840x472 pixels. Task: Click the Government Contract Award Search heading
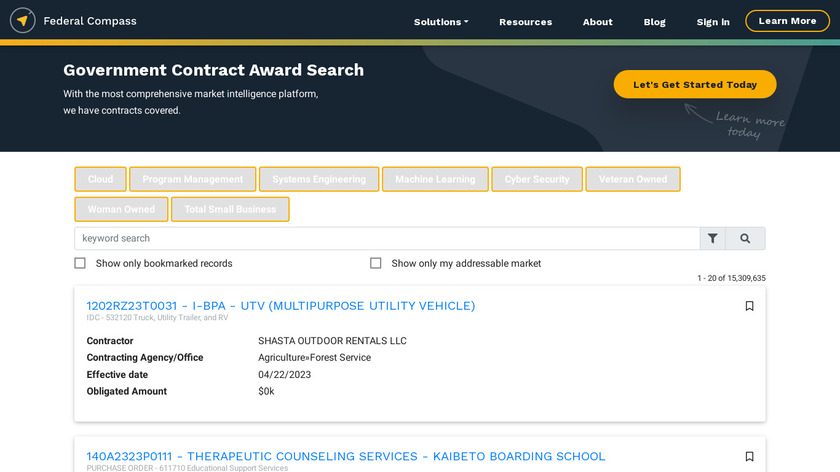coord(213,70)
